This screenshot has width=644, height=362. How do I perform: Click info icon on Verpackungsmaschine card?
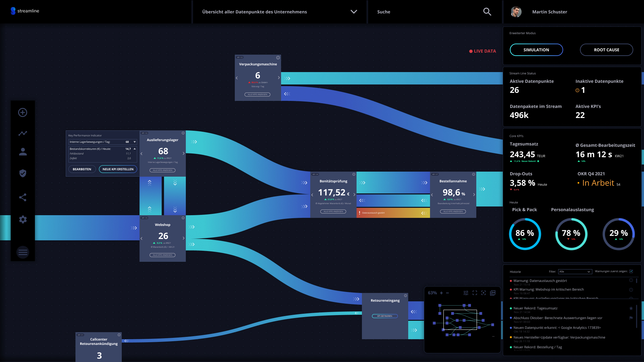tap(278, 58)
